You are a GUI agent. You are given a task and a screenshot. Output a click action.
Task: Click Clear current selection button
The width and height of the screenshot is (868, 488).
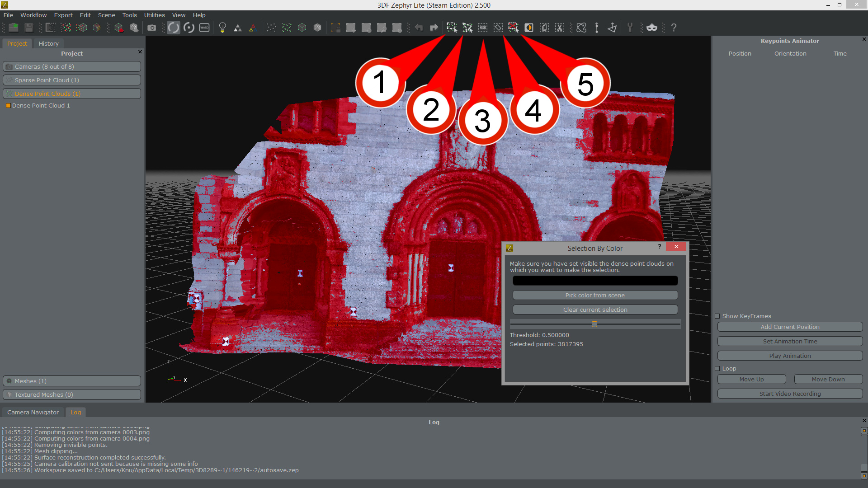click(x=595, y=310)
